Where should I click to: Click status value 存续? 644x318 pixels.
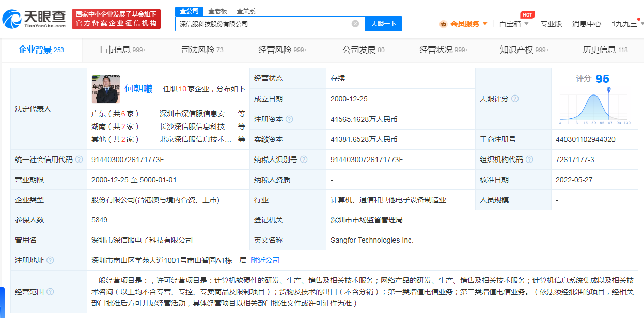point(338,78)
